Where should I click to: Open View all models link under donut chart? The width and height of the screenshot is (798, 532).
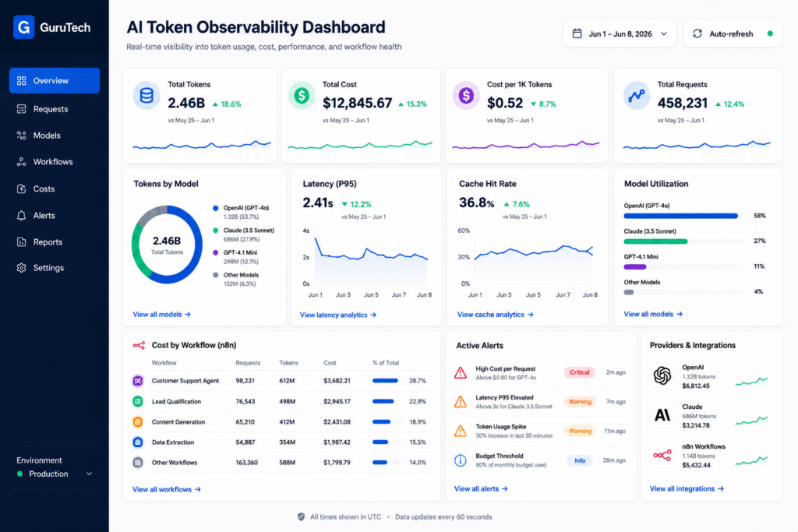(162, 315)
